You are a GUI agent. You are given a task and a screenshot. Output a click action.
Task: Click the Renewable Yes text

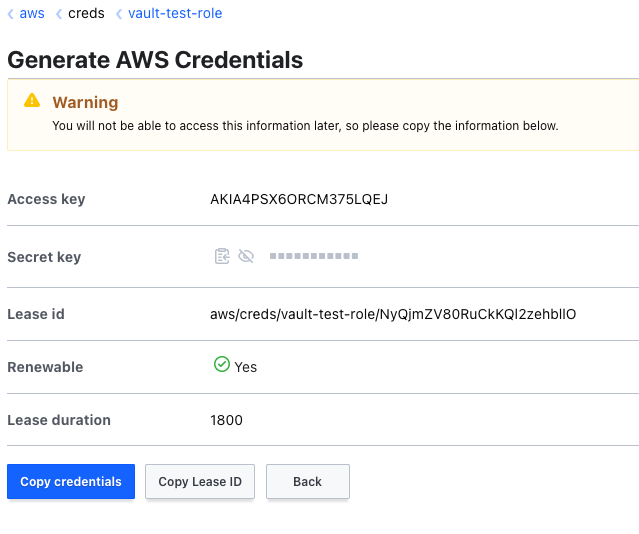pyautogui.click(x=246, y=367)
